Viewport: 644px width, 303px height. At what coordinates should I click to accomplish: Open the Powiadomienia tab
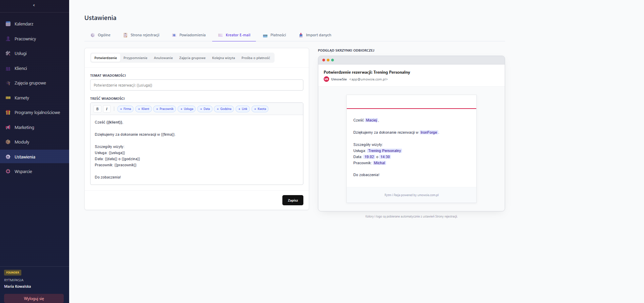[189, 35]
